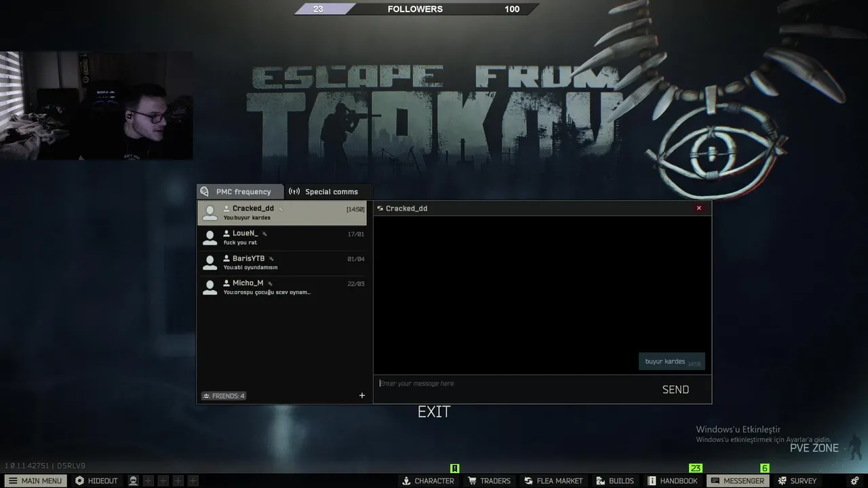The width and height of the screenshot is (868, 488).
Task: Click the green character notification badge
Action: click(x=455, y=468)
